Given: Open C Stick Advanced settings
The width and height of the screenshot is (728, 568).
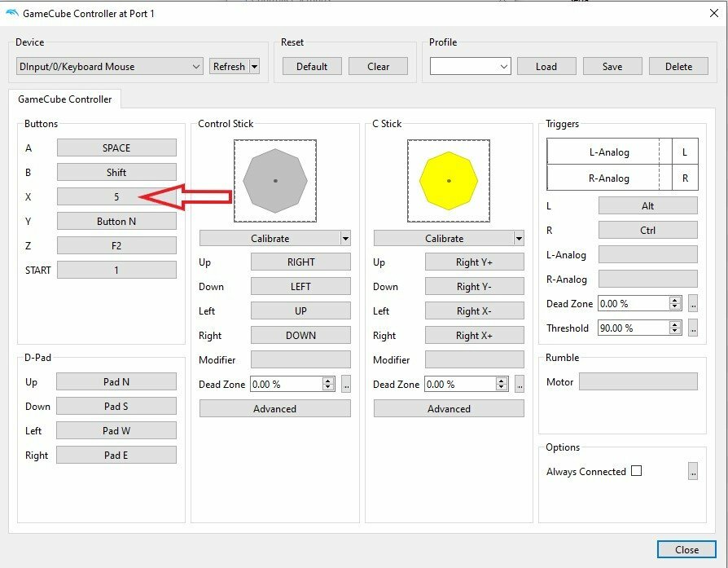Looking at the screenshot, I should coord(449,408).
